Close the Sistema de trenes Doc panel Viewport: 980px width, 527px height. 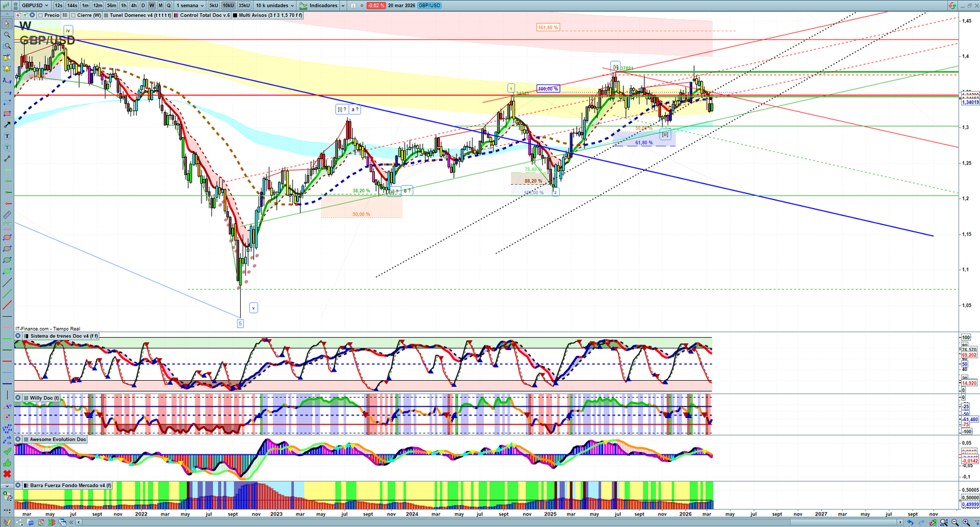pos(18,336)
